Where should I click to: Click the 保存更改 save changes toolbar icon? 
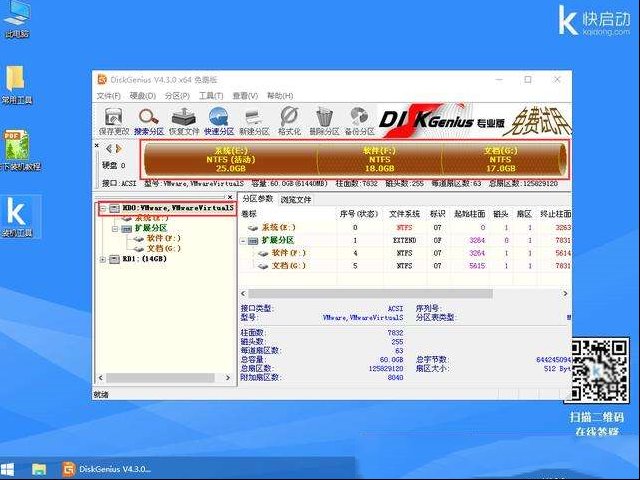[113, 120]
